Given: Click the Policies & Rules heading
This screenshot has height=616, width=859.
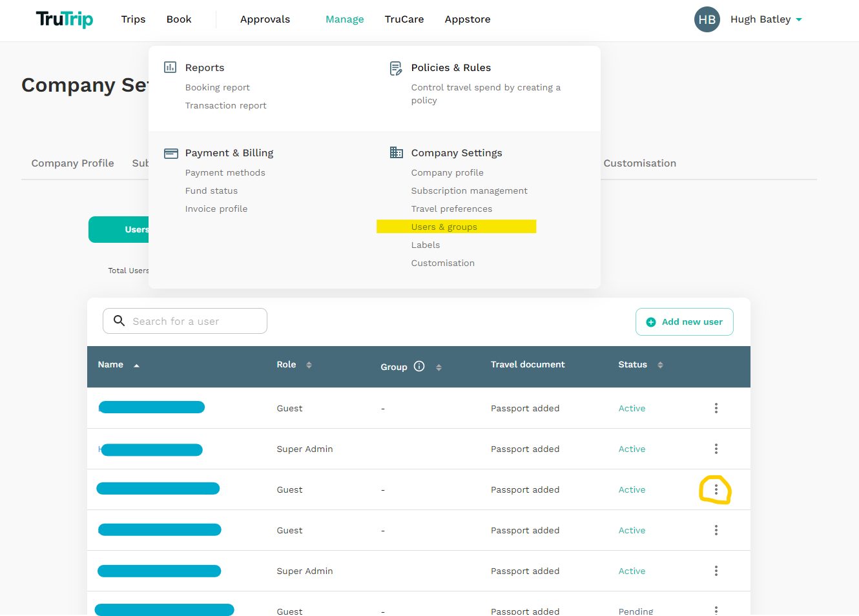Looking at the screenshot, I should point(451,68).
